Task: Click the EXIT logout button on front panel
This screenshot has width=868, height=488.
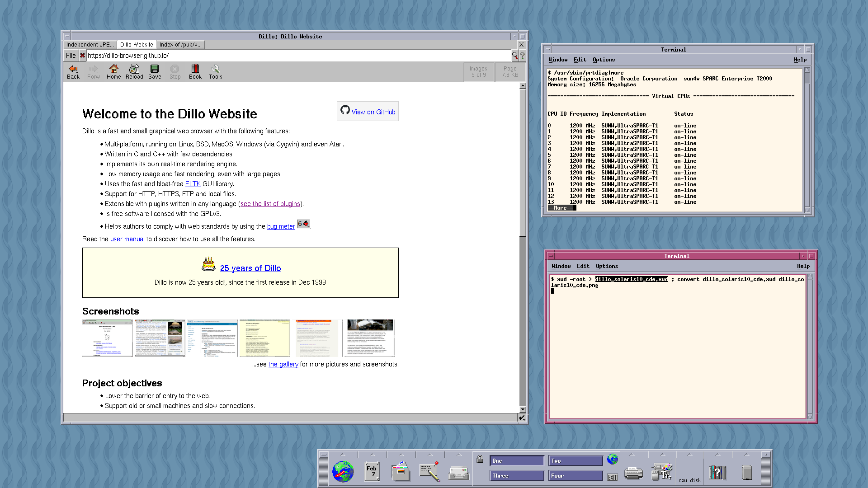Action: click(613, 477)
